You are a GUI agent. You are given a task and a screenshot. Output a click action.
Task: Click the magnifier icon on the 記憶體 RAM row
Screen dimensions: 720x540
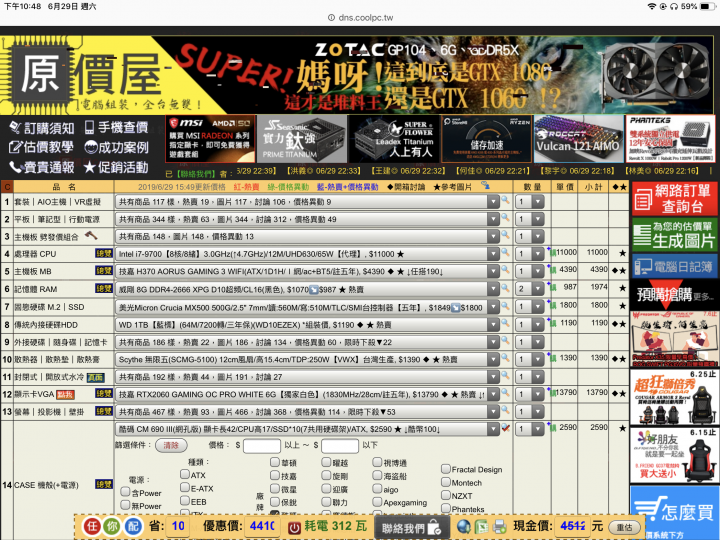[505, 287]
